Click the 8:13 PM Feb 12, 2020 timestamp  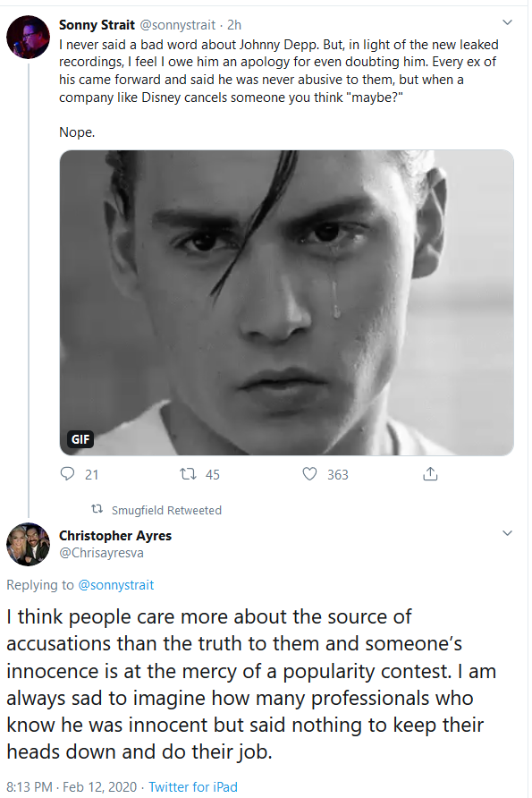tap(72, 786)
